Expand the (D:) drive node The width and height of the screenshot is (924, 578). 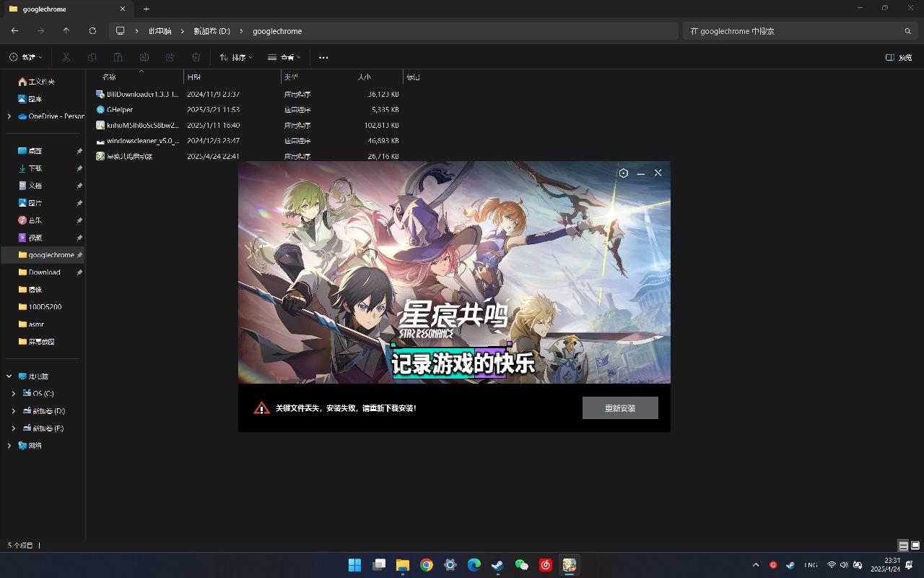click(x=13, y=411)
